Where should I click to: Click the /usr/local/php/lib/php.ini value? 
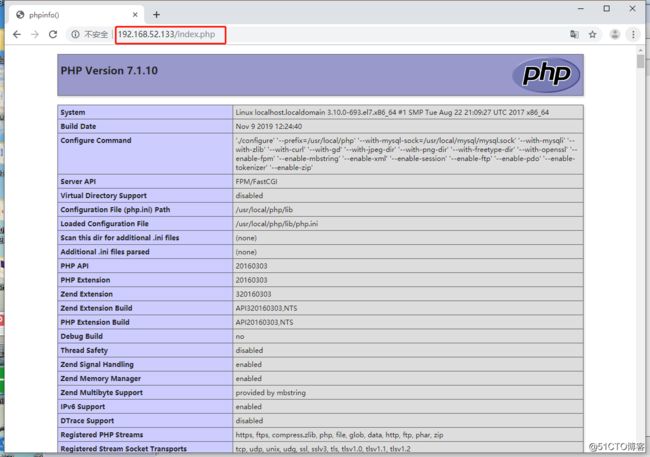pyautogui.click(x=277, y=224)
